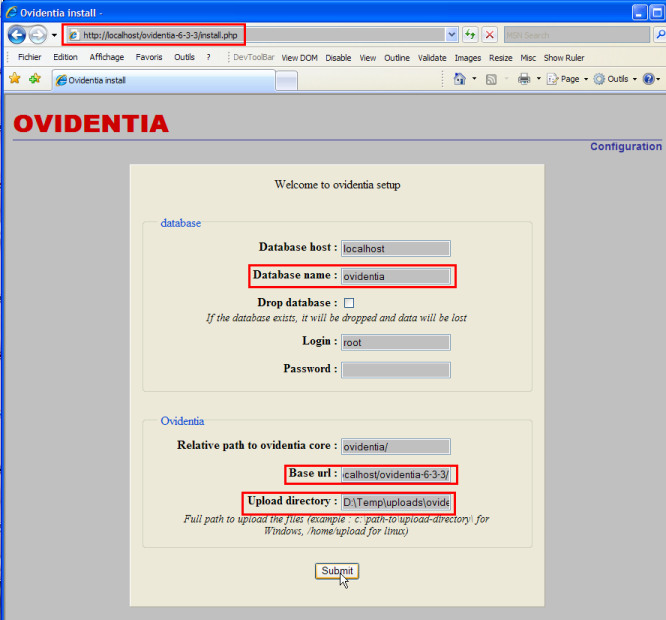Viewport: 666px width, 620px height.
Task: Open the Outils gear menu in command bar
Action: pos(615,79)
